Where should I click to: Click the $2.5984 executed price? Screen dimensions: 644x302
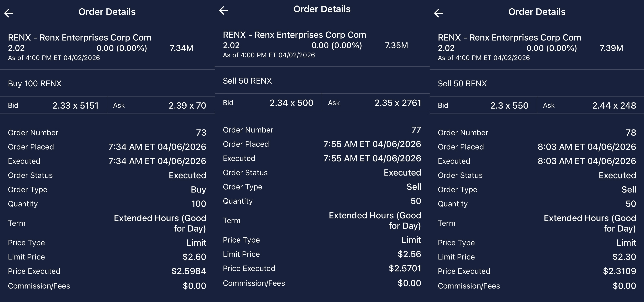click(x=189, y=271)
